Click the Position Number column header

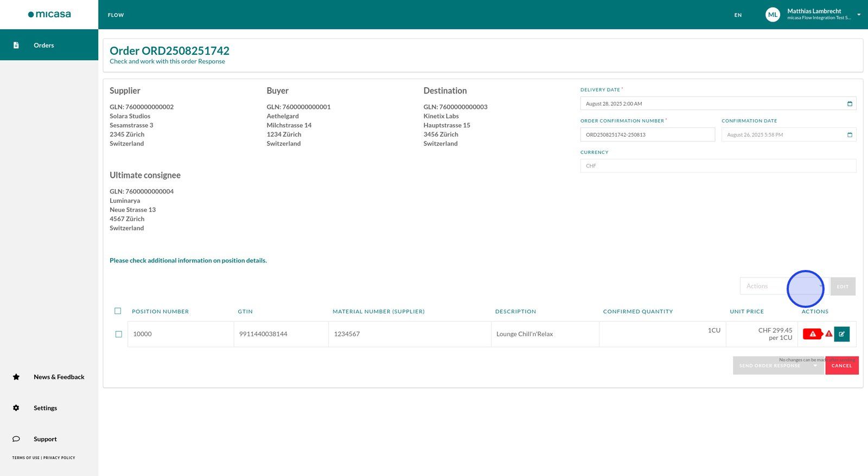160,312
